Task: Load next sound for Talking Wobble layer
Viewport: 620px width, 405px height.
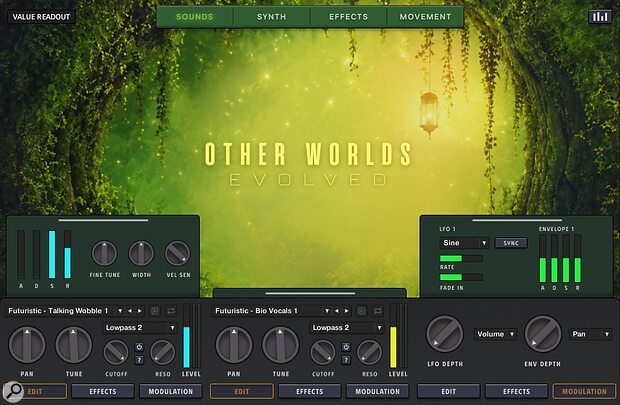Action: click(140, 311)
